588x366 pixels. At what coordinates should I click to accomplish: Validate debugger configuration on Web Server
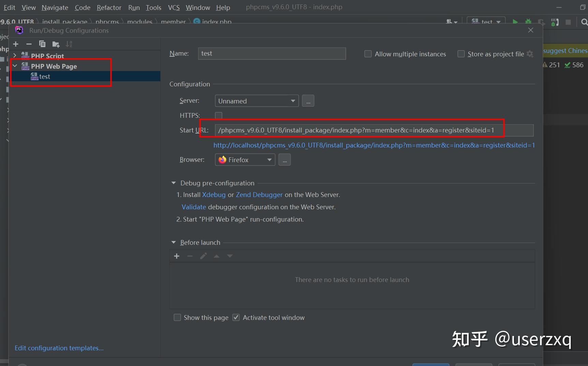point(193,207)
